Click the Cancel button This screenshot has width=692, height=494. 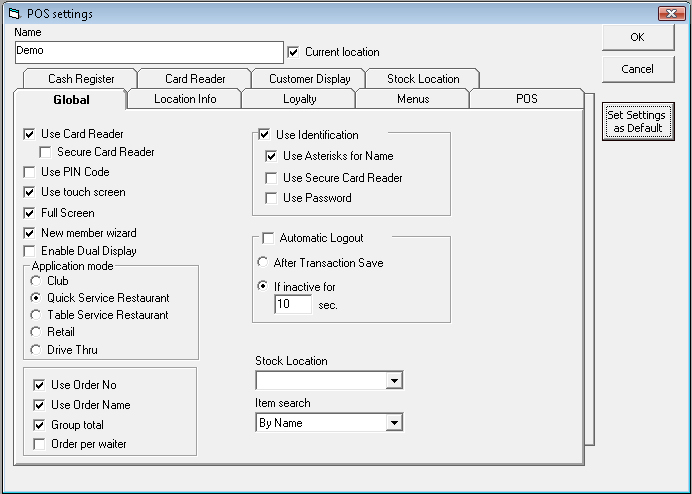pyautogui.click(x=638, y=69)
